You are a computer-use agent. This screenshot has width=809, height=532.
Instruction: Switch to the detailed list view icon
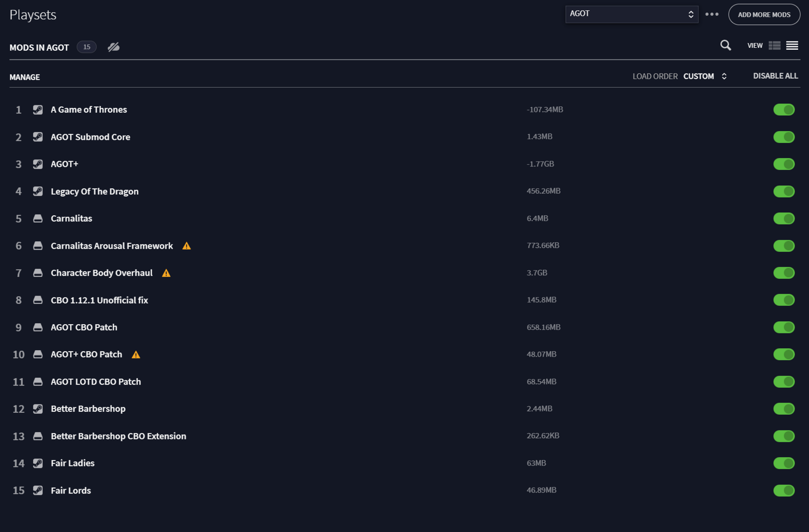click(774, 45)
